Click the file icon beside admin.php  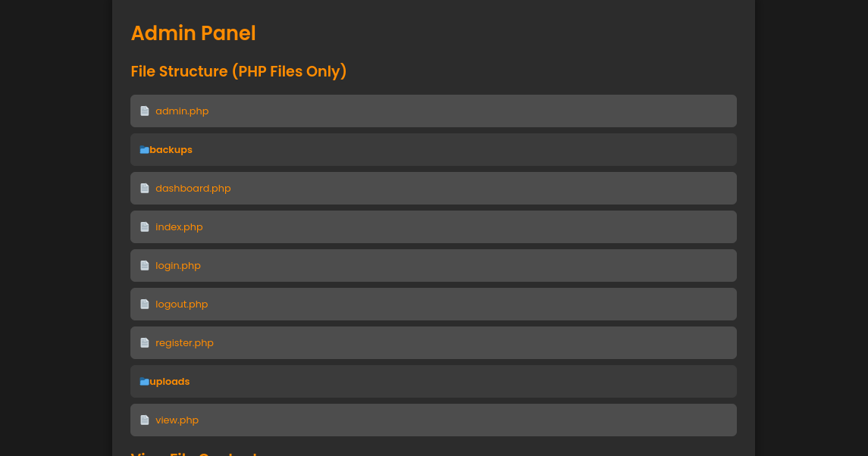click(x=145, y=111)
